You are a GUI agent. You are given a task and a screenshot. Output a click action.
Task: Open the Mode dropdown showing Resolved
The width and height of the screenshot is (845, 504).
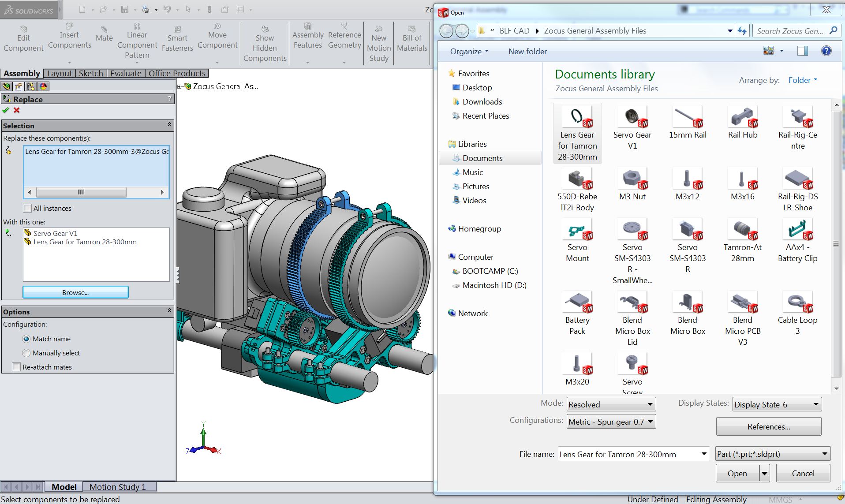[611, 404]
